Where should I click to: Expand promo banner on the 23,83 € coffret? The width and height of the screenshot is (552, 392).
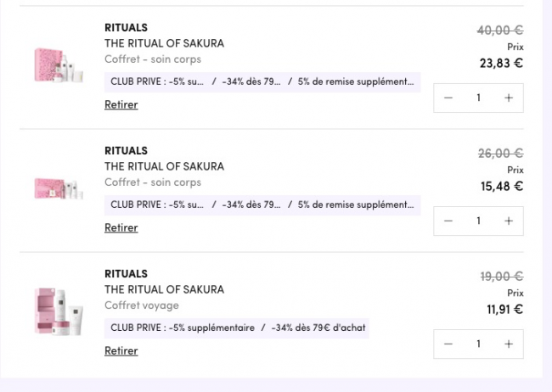pyautogui.click(x=262, y=82)
